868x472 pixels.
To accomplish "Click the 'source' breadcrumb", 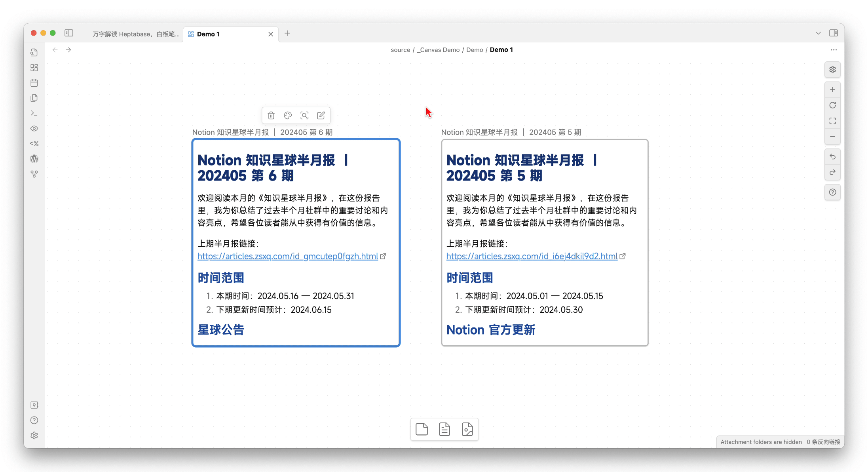I will point(400,50).
